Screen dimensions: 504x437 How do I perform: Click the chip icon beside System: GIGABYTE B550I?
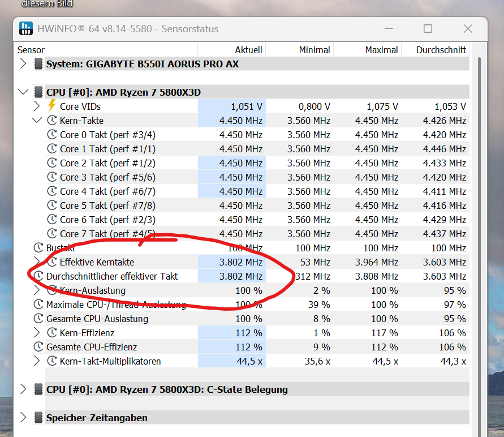(x=38, y=63)
